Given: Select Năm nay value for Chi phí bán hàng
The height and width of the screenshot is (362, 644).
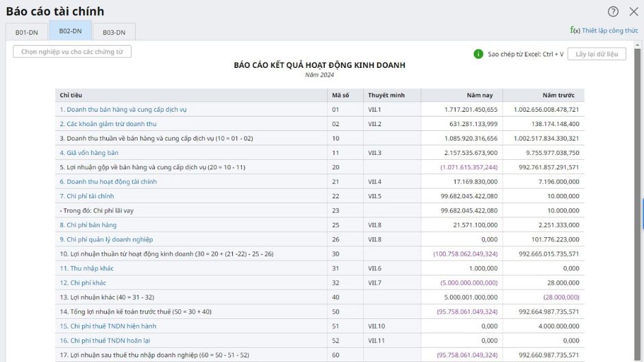Looking at the screenshot, I should 475,225.
